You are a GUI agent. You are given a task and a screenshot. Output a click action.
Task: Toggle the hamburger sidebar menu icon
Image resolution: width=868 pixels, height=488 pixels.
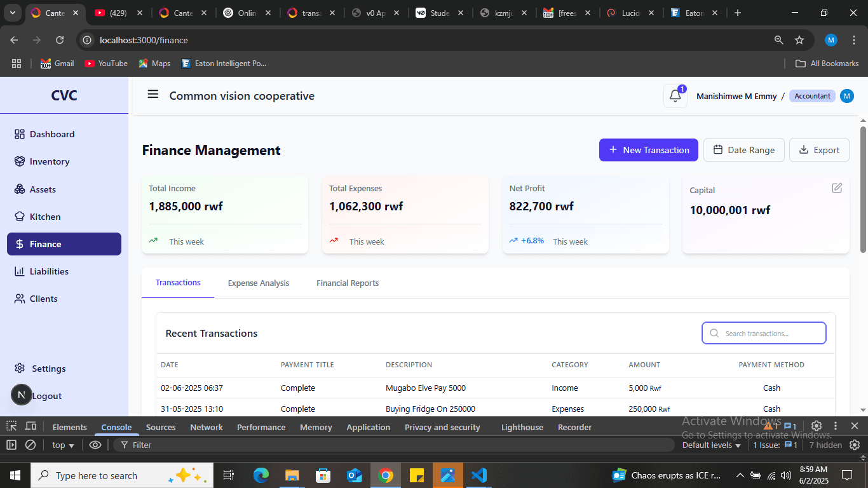(x=153, y=95)
